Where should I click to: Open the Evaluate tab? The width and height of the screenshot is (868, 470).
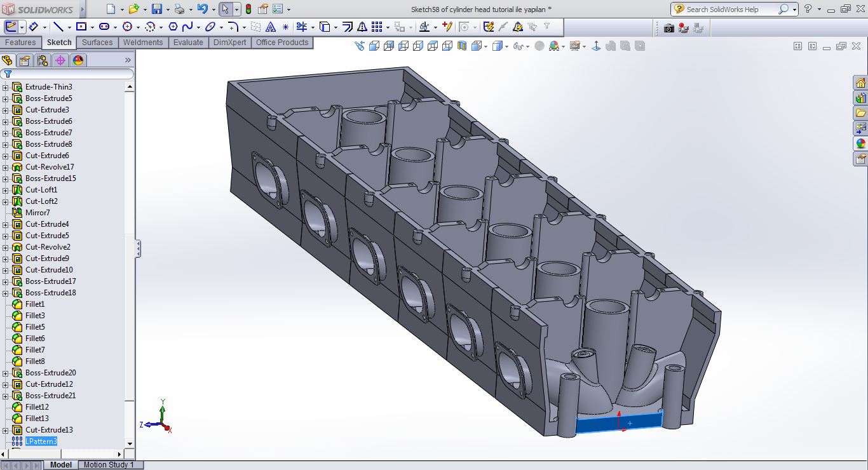coord(188,43)
